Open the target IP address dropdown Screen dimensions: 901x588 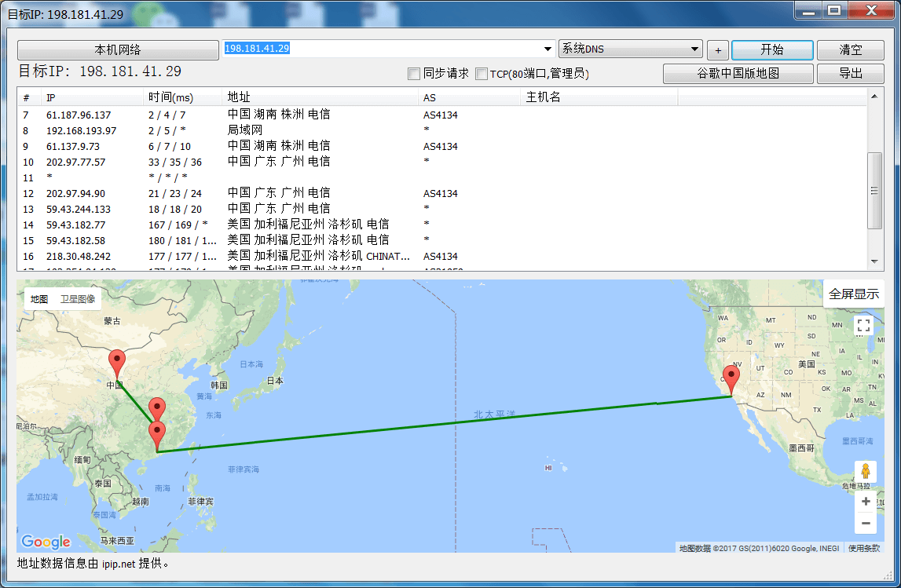tap(548, 49)
